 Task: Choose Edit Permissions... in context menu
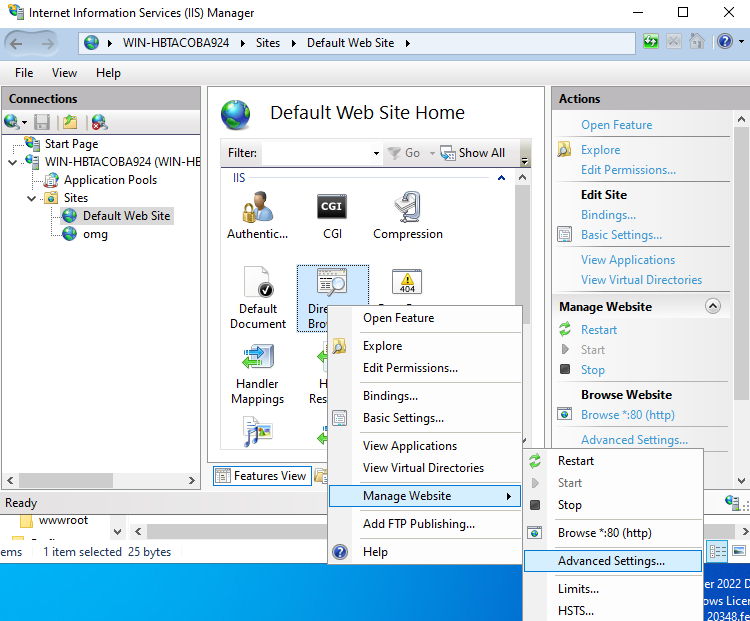pos(425,368)
